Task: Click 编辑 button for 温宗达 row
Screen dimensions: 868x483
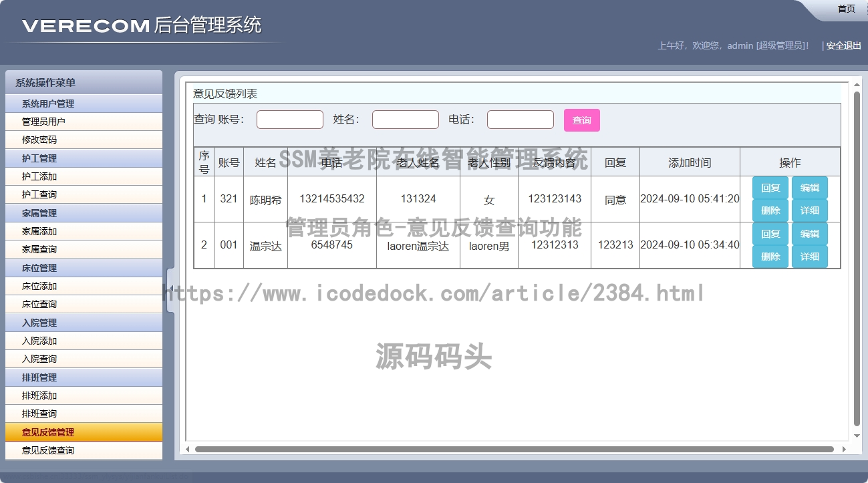Action: (x=810, y=234)
